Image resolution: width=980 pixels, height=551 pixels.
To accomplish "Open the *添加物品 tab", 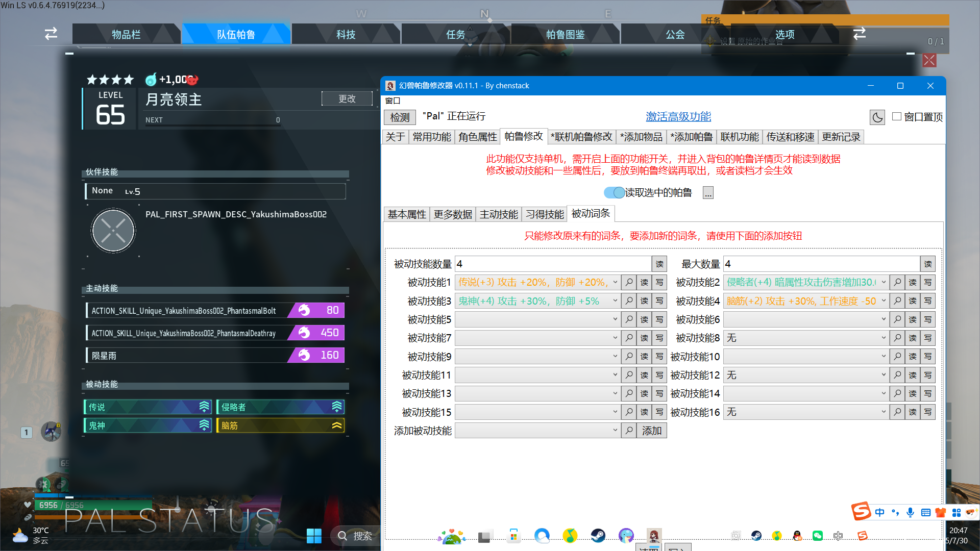I will click(641, 137).
